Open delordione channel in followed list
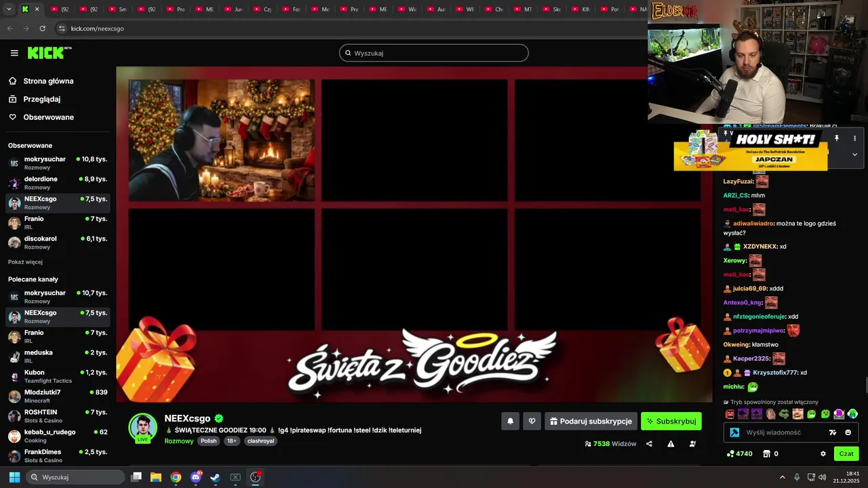Image resolution: width=868 pixels, height=488 pixels. [58, 183]
